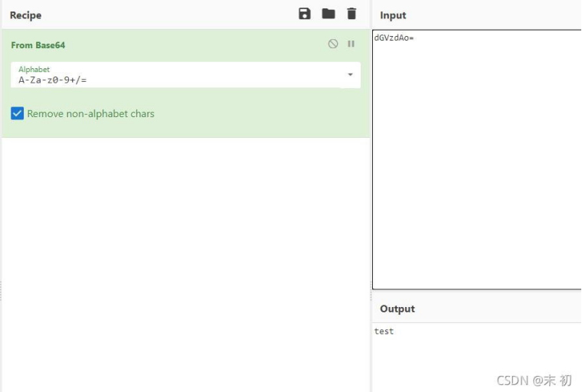This screenshot has height=392, width=582.
Task: Click the Output panel heading
Action: [x=397, y=309]
